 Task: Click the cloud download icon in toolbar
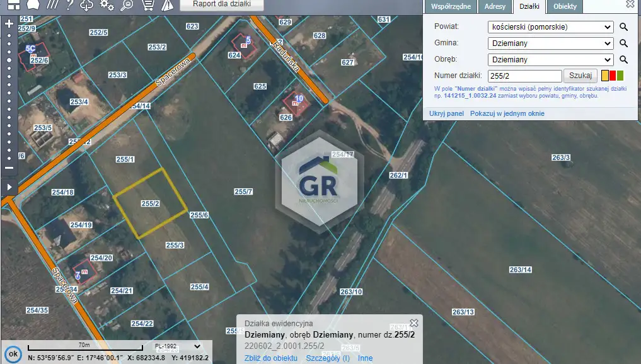pos(88,6)
